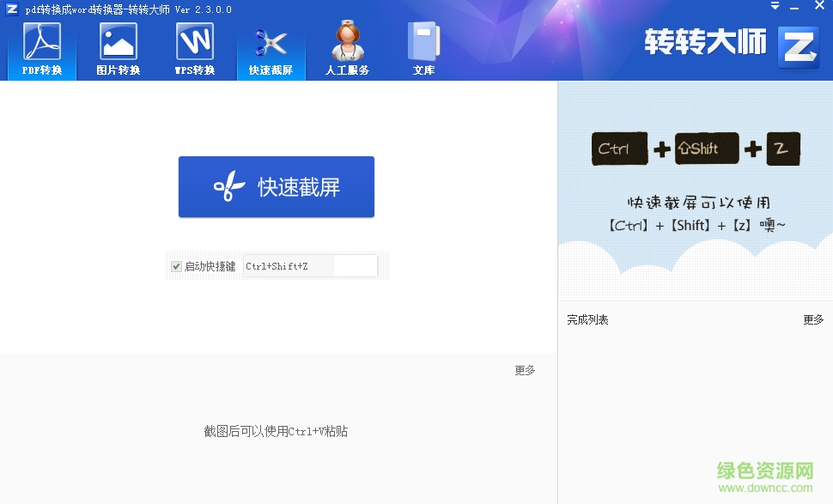
Task: Open the 图片转换 image conversion tool
Action: 118,47
